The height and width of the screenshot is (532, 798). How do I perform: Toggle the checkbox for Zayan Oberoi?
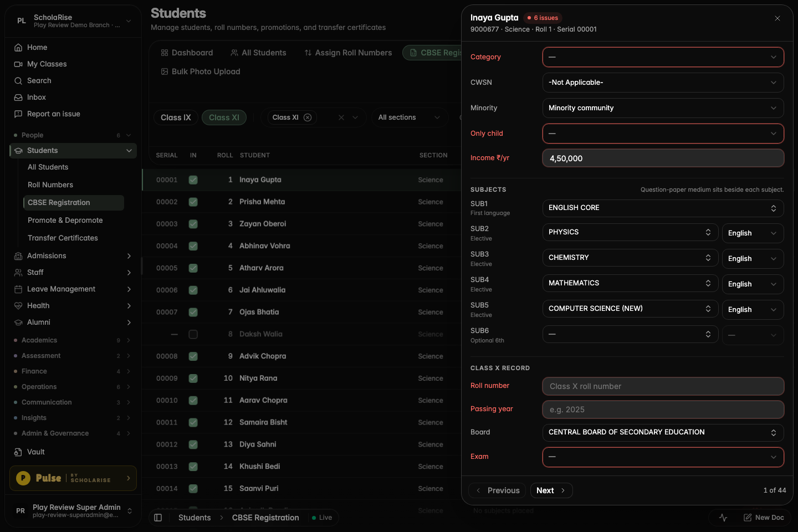[x=193, y=224]
